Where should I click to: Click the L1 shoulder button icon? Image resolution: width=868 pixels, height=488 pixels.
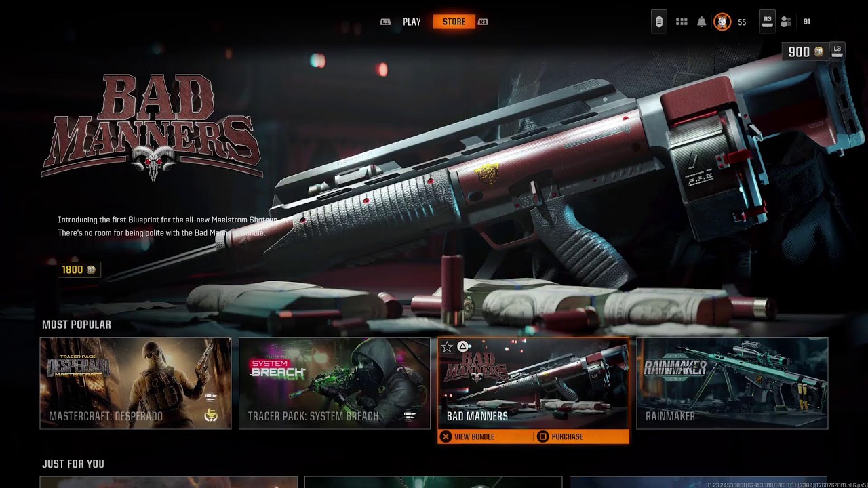click(385, 22)
